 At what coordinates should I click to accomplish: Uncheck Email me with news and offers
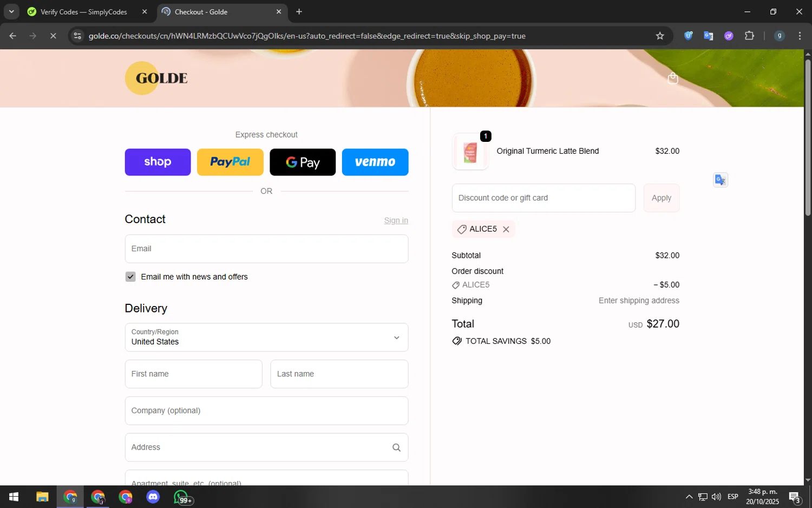coord(130,277)
